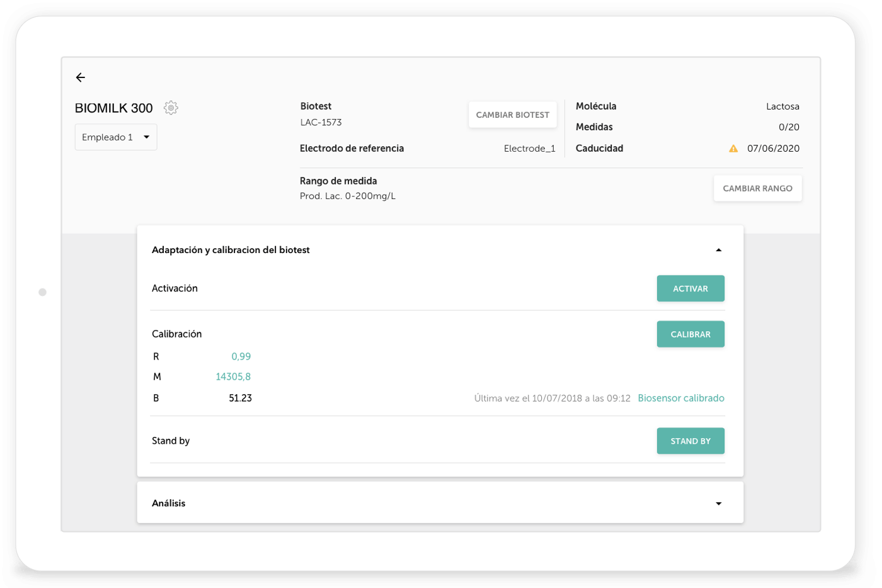Open the Empleado 1 dropdown

point(116,137)
